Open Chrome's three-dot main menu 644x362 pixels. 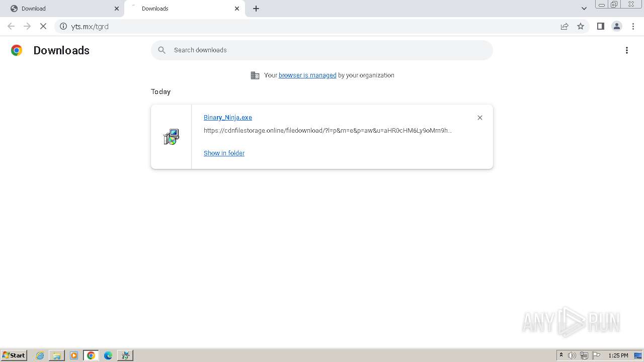[x=633, y=26]
